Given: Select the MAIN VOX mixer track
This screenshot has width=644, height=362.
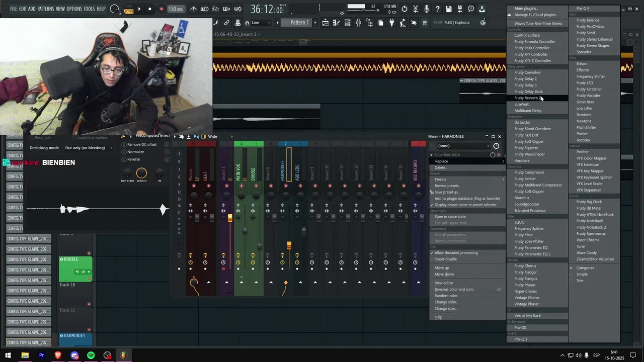Looking at the screenshot, I should click(238, 172).
